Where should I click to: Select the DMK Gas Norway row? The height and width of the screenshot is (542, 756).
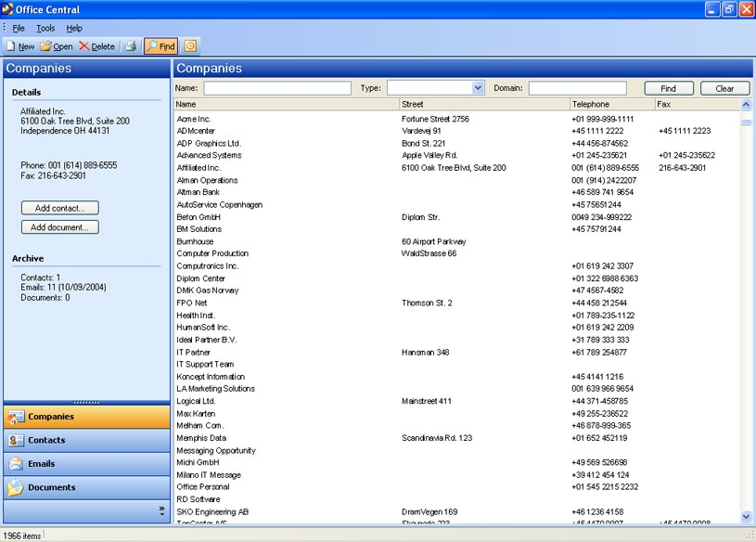click(x=456, y=290)
